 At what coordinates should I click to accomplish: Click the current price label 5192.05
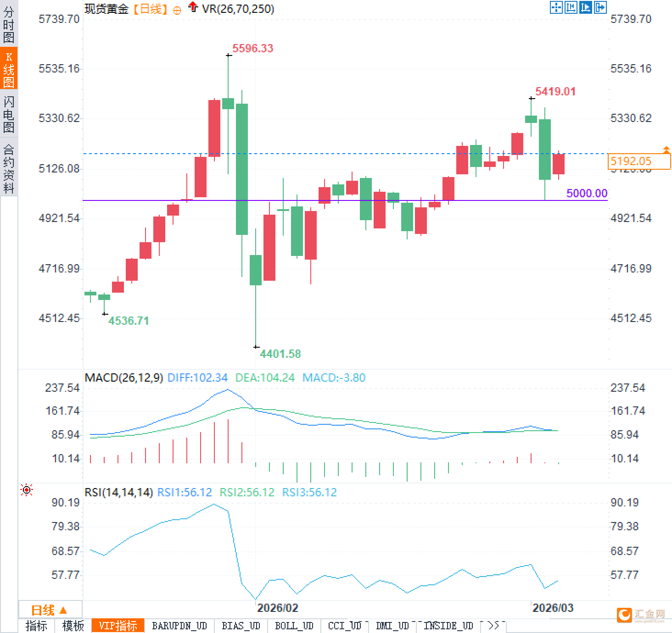pyautogui.click(x=638, y=161)
